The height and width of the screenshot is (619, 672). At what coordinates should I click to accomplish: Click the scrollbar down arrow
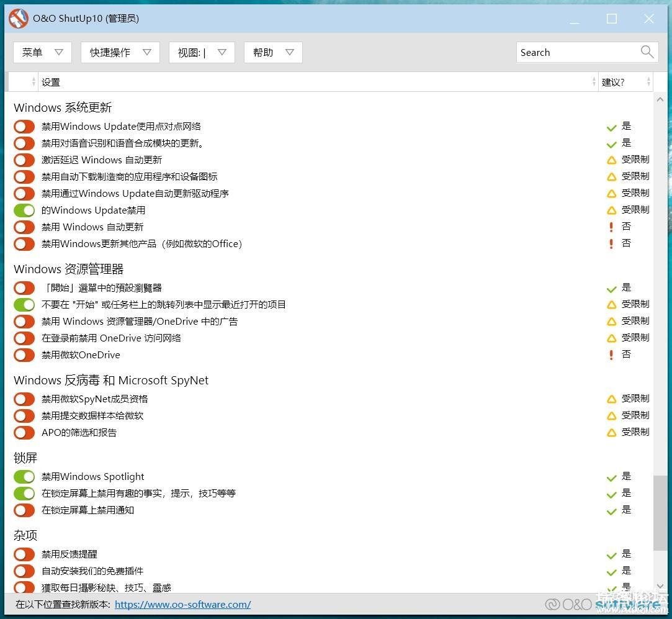pyautogui.click(x=660, y=586)
